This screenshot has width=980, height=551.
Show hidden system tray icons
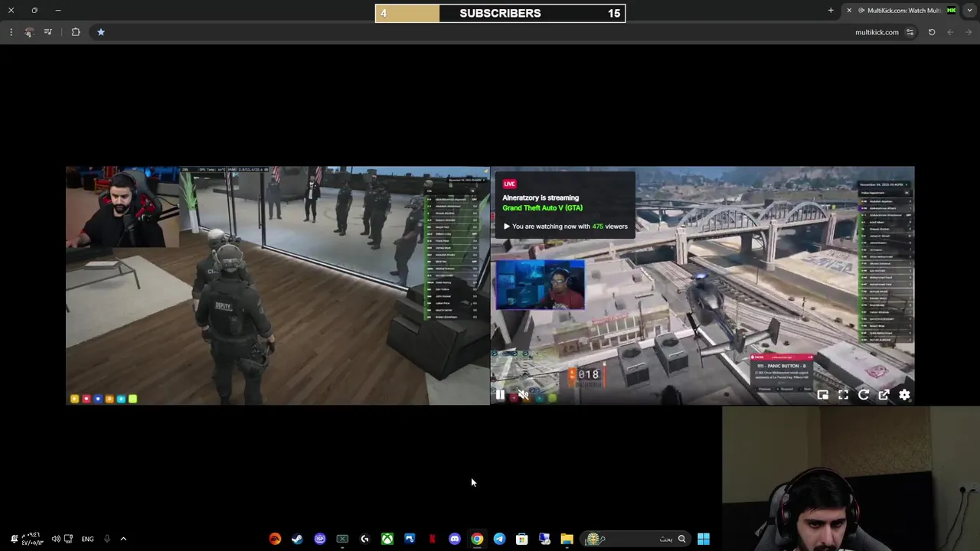tap(123, 539)
